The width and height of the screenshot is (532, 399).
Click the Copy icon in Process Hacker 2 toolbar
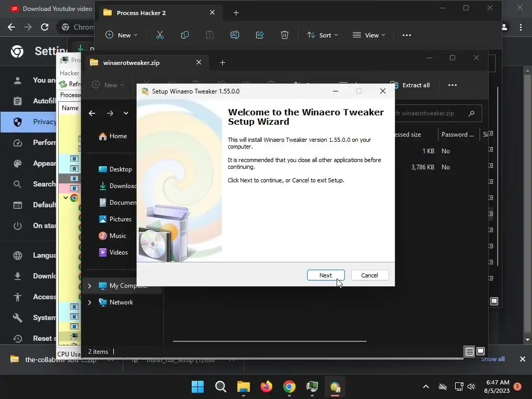click(185, 35)
